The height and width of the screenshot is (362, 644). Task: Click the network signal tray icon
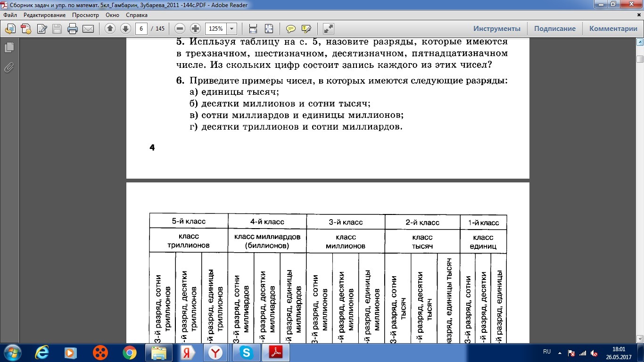tap(583, 353)
